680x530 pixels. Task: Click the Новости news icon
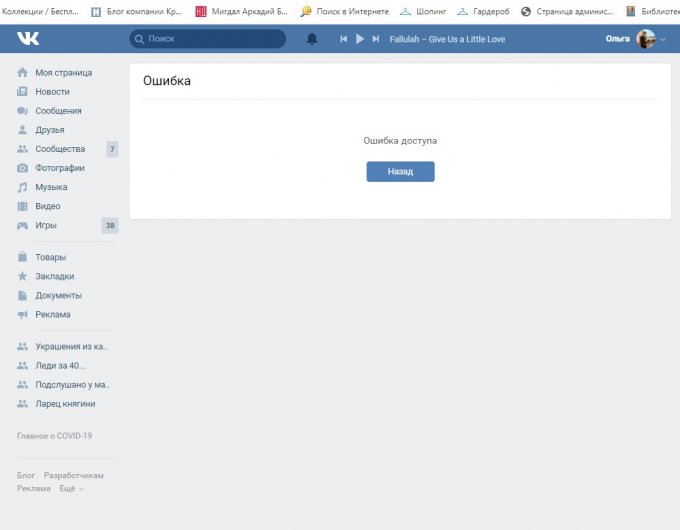(x=23, y=92)
